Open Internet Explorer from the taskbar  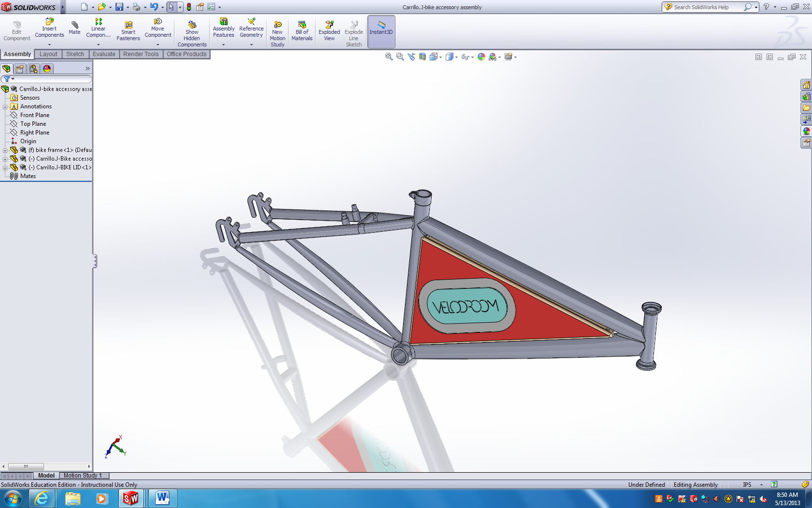pos(42,498)
